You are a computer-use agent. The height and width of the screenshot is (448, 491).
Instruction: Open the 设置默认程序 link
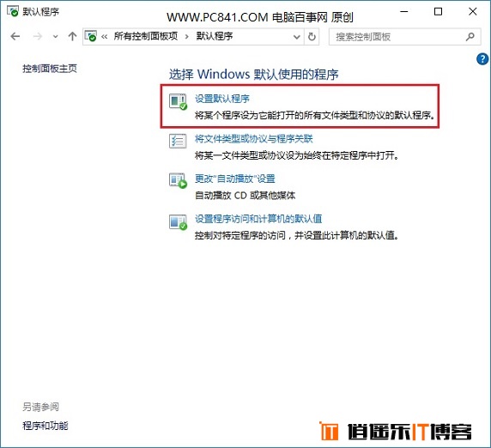coord(222,99)
